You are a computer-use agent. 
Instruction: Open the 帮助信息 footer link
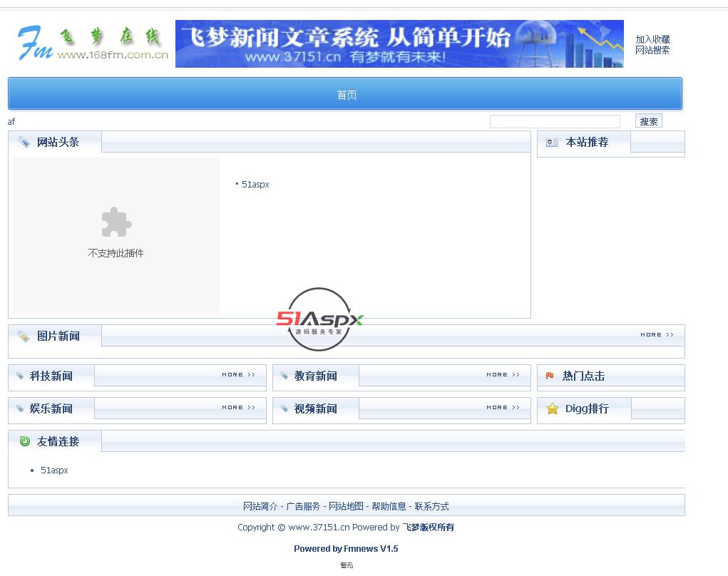[389, 506]
